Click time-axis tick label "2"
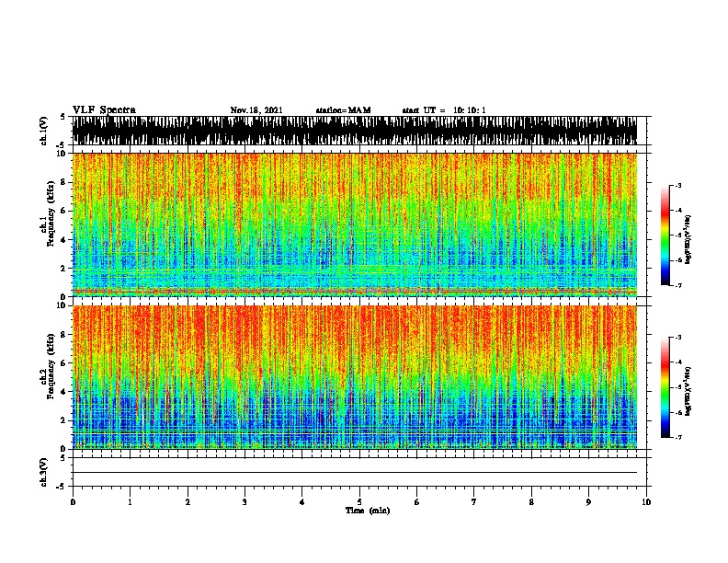 pyautogui.click(x=188, y=502)
